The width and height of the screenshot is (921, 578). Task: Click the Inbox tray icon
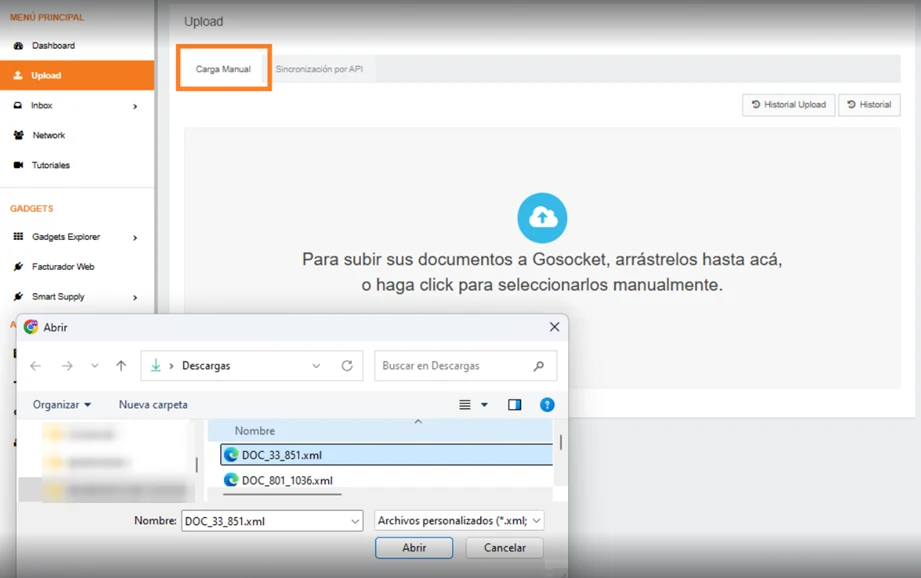[18, 105]
